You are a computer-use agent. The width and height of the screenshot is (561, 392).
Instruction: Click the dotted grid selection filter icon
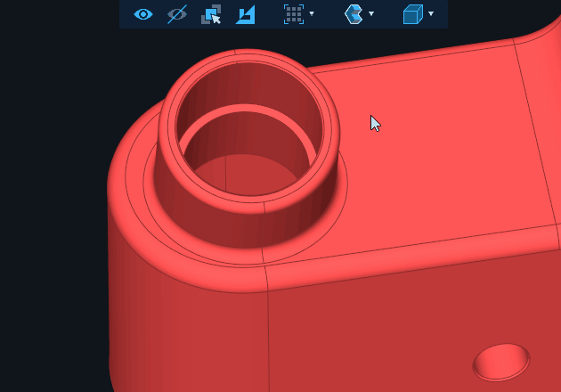click(293, 14)
